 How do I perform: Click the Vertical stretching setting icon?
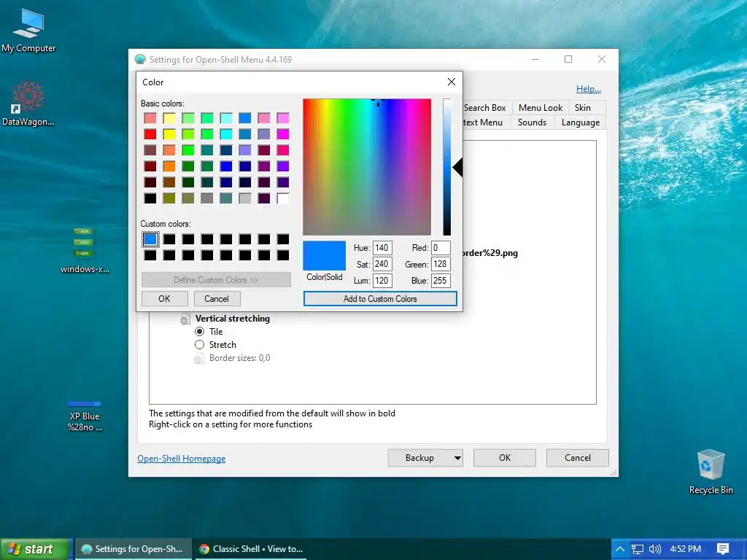185,319
